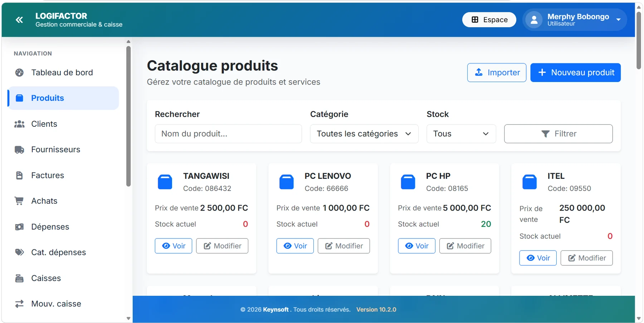644x323 pixels.
Task: View the TANGAWISI product
Action: [174, 246]
